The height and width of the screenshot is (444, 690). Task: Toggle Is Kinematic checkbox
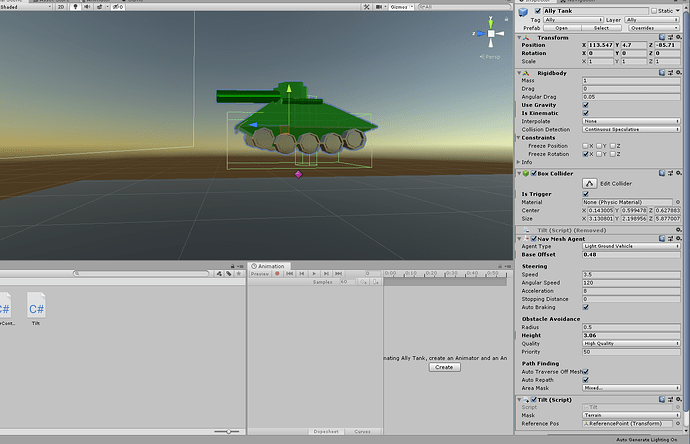click(x=586, y=113)
